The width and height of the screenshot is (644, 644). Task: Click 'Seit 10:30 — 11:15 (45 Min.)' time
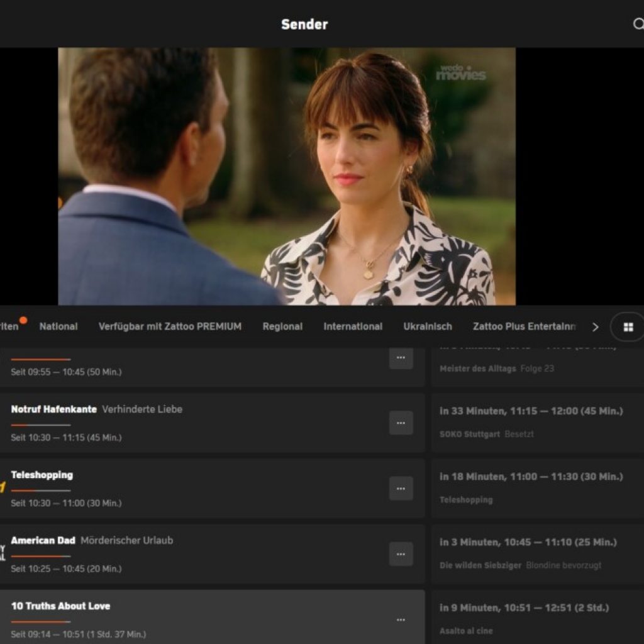66,438
